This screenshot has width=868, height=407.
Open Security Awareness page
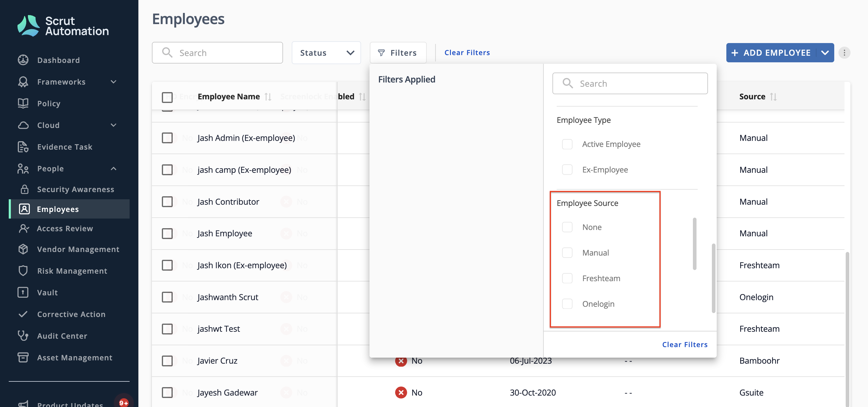click(x=75, y=190)
